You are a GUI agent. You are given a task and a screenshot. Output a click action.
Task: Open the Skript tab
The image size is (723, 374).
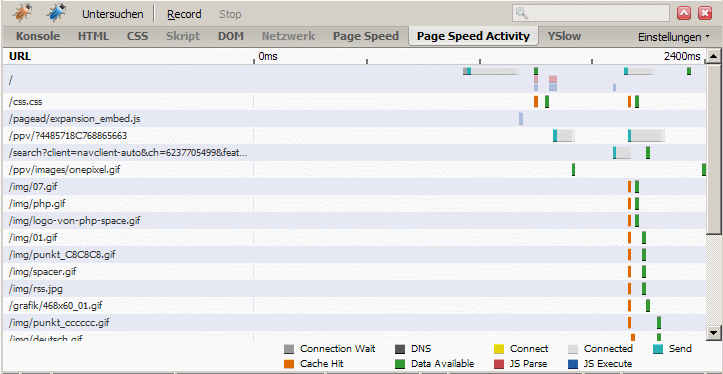[183, 36]
